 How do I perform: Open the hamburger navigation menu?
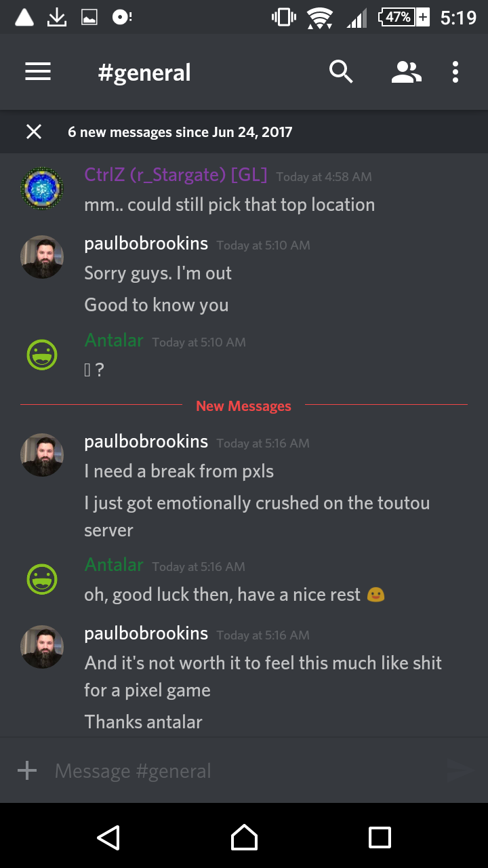38,72
